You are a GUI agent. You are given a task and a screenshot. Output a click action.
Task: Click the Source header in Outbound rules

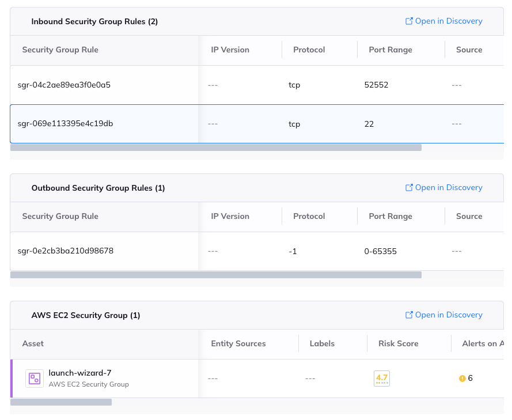469,217
